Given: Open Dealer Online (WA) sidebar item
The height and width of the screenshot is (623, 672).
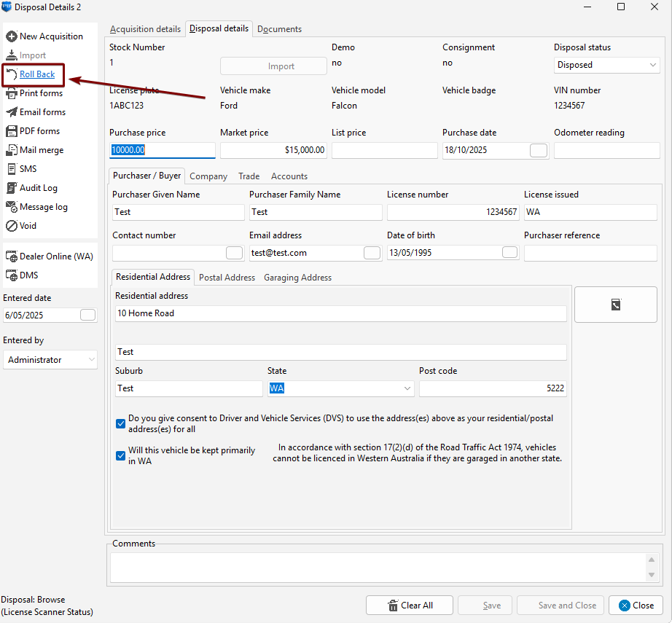Looking at the screenshot, I should click(55, 256).
